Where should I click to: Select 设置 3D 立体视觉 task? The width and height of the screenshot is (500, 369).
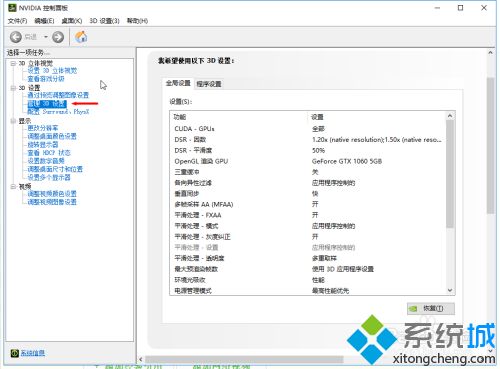click(x=52, y=71)
